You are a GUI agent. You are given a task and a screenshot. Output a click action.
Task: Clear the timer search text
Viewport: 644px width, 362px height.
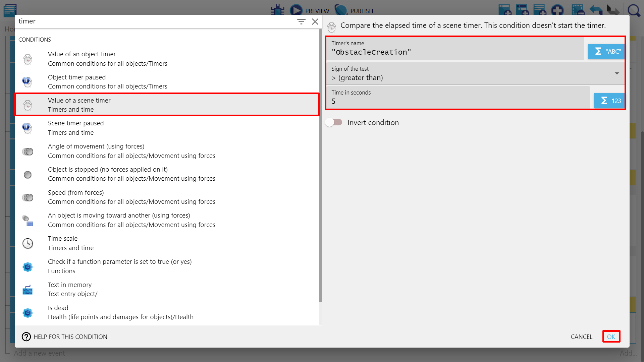click(315, 22)
